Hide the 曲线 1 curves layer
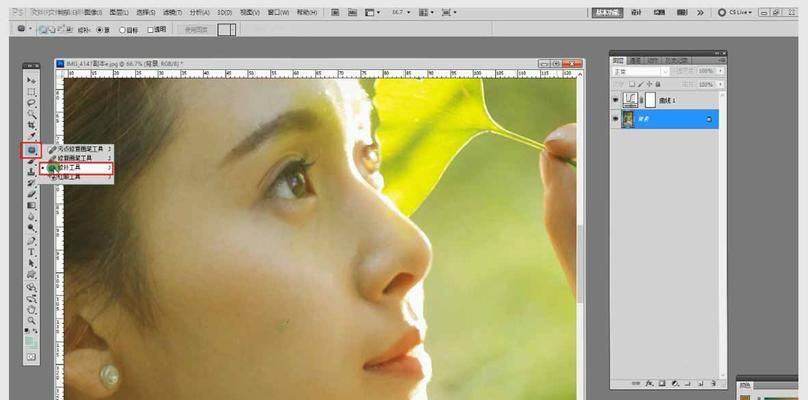808x400 pixels. pyautogui.click(x=615, y=101)
